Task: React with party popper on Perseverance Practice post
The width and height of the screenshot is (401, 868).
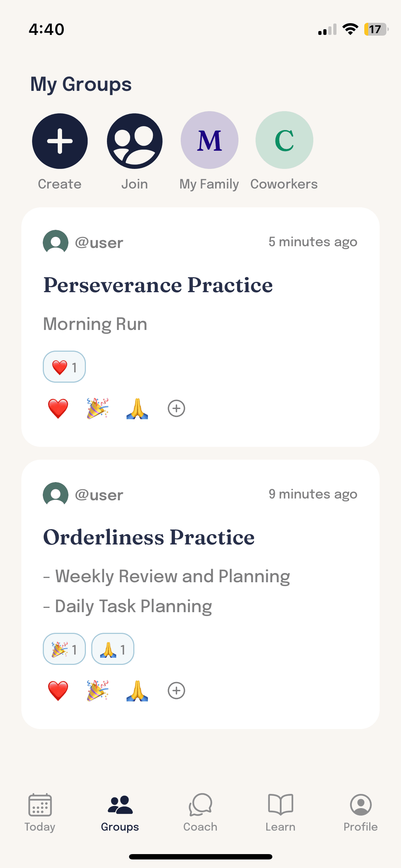Action: [x=98, y=408]
